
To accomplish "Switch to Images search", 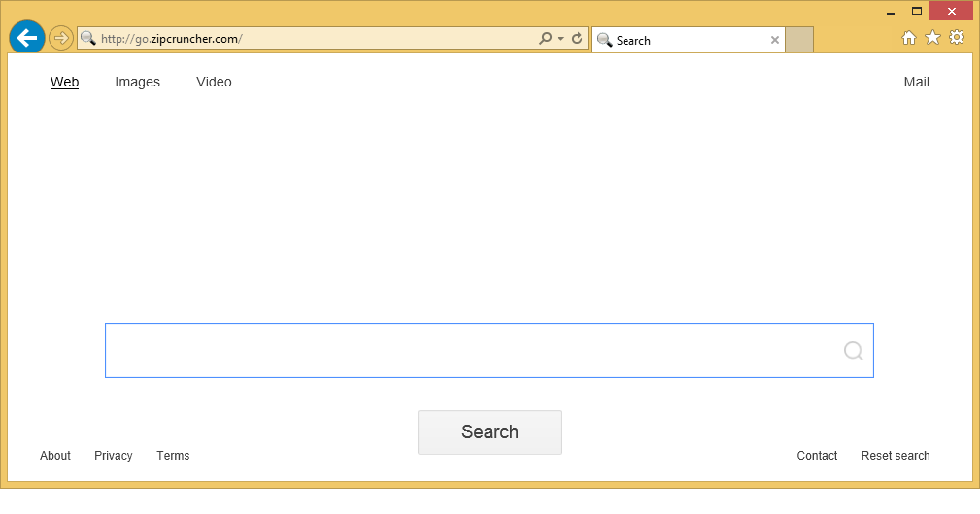I will point(138,82).
